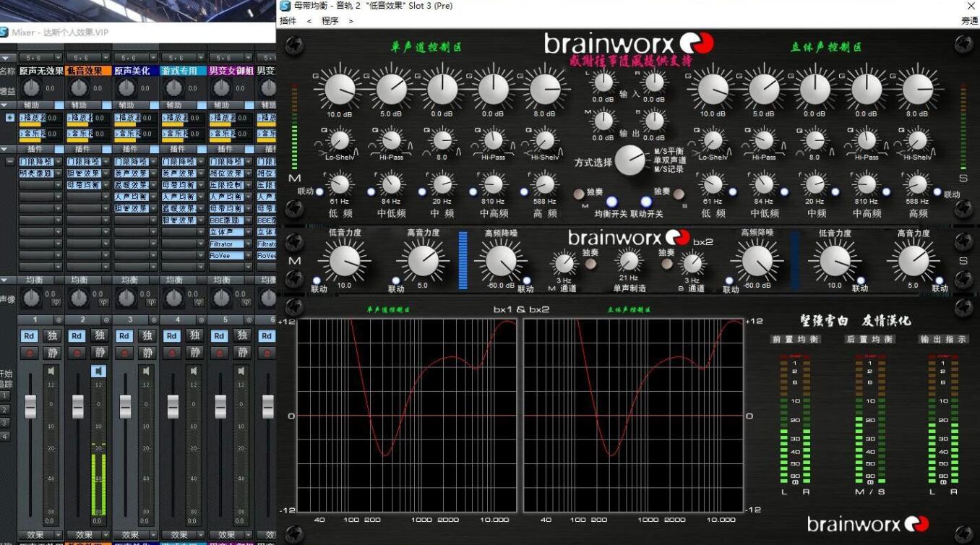Toggle the 联动开关 link switch LED
This screenshot has width=980, height=545.
click(x=646, y=202)
